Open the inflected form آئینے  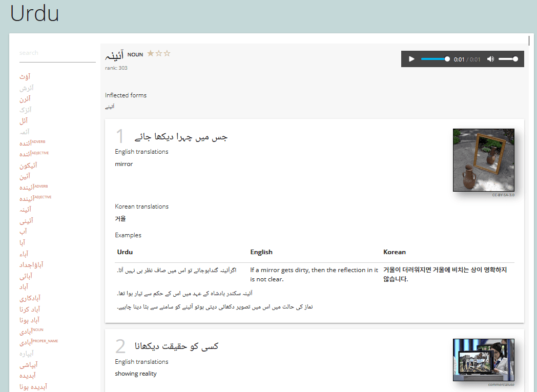click(110, 107)
